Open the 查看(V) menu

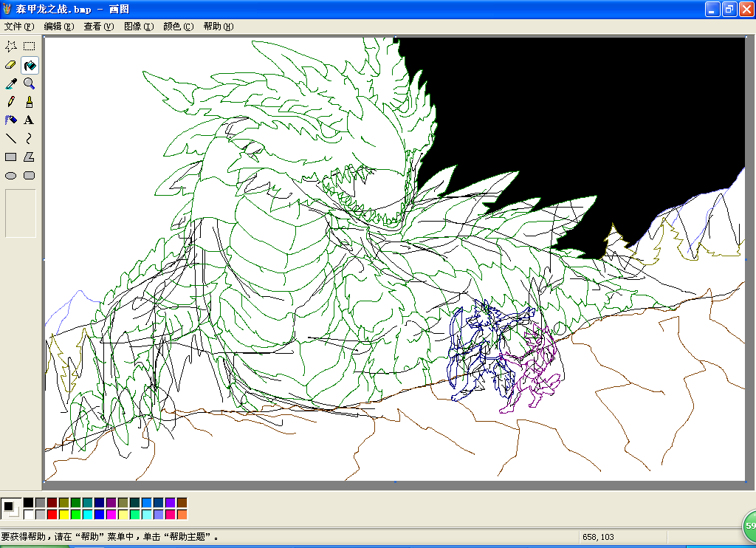[99, 27]
